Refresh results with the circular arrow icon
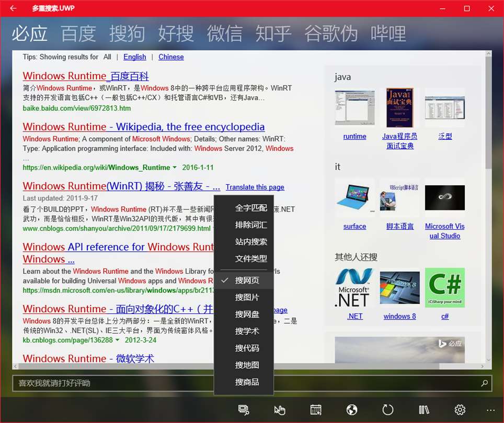Viewport: 504px width, 423px height. coord(387,410)
